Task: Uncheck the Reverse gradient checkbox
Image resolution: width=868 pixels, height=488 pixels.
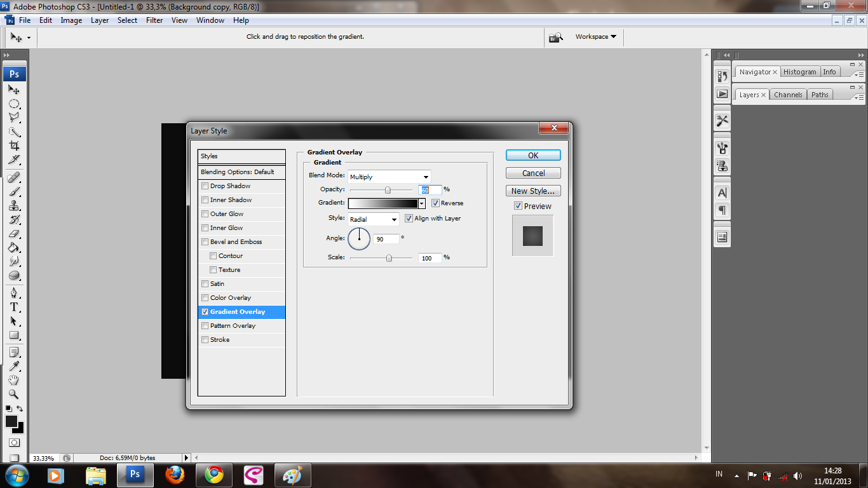Action: point(435,203)
